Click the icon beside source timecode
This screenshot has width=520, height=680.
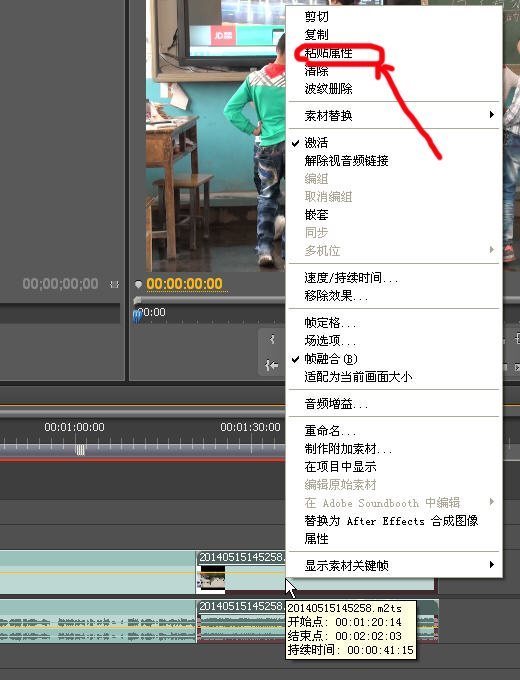point(114,284)
